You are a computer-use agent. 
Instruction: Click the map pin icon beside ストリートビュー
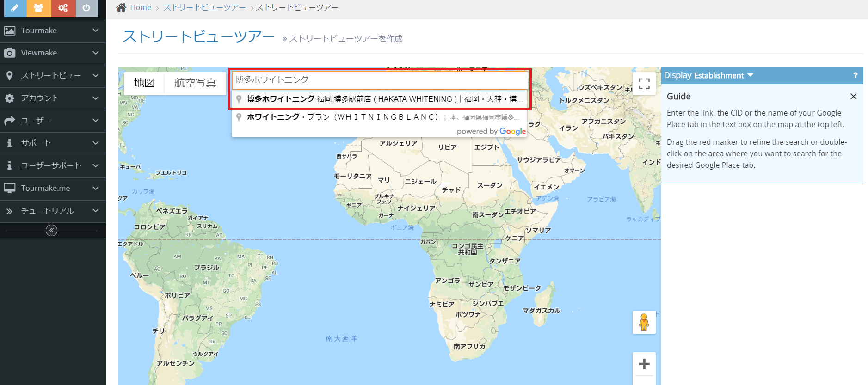[9, 75]
